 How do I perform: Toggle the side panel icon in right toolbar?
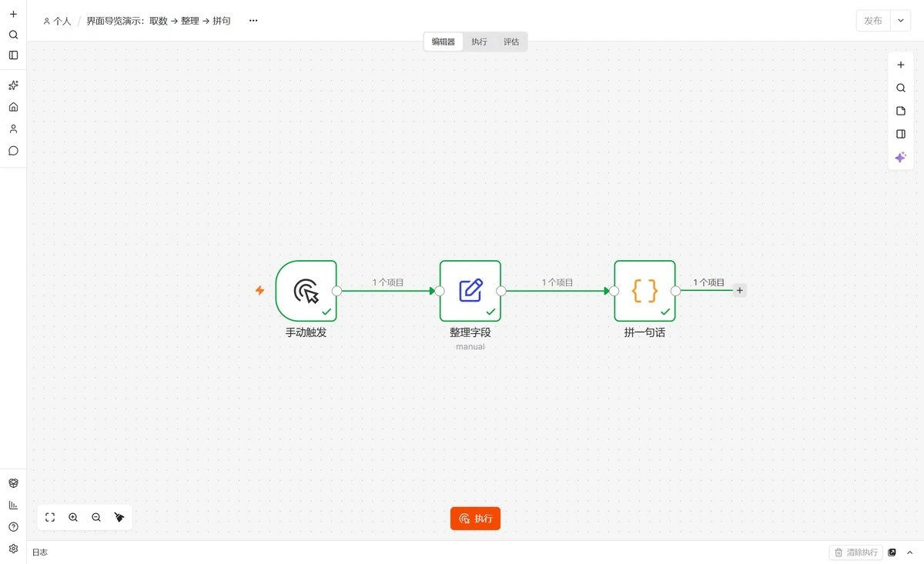[901, 134]
